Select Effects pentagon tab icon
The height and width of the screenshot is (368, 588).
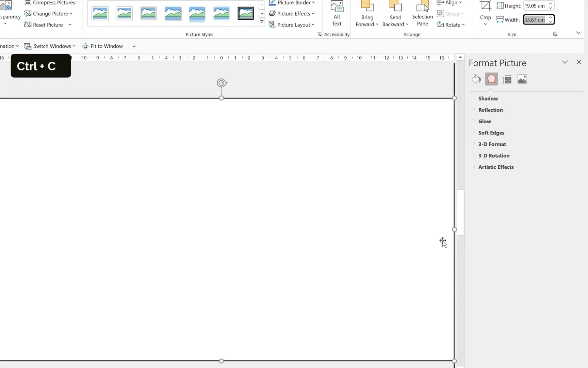(x=491, y=79)
